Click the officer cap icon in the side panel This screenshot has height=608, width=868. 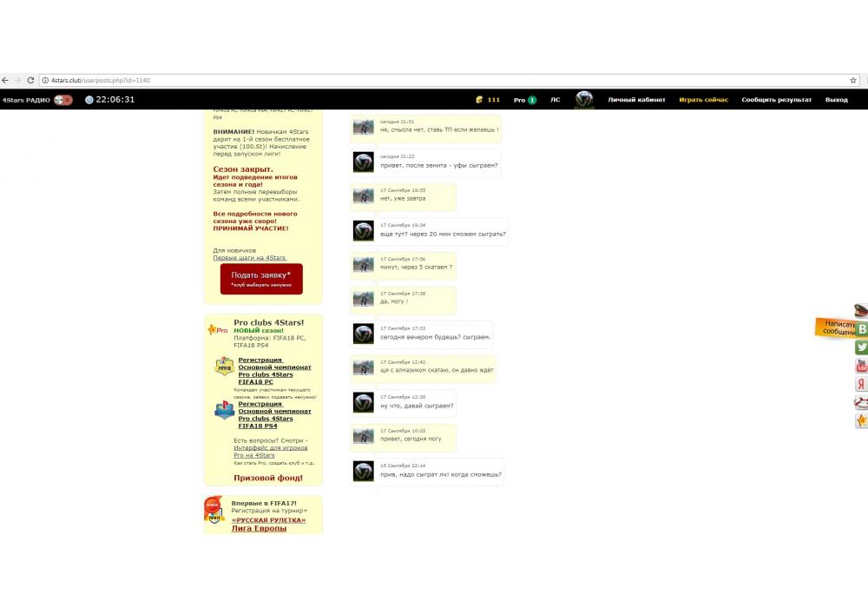[x=861, y=311]
